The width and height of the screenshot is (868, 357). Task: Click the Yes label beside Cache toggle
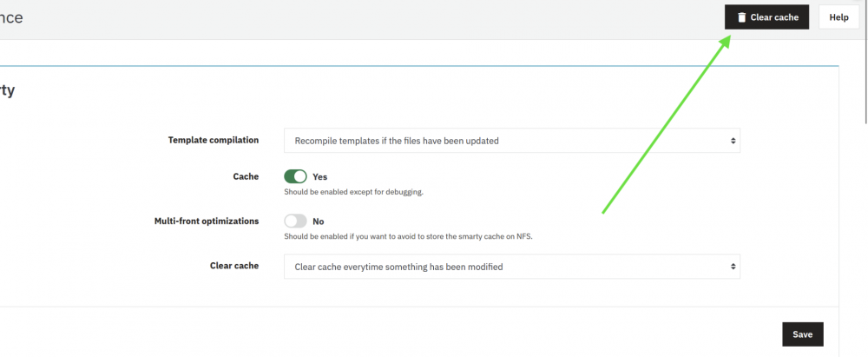tap(320, 176)
